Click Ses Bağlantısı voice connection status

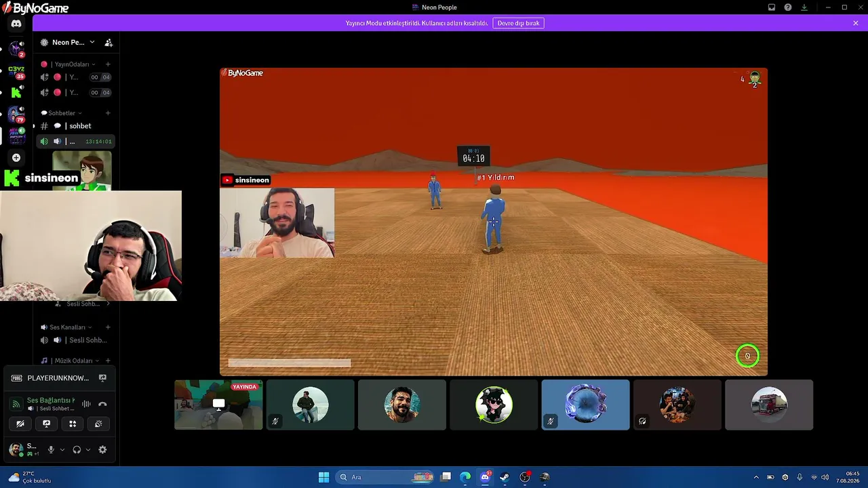(52, 401)
